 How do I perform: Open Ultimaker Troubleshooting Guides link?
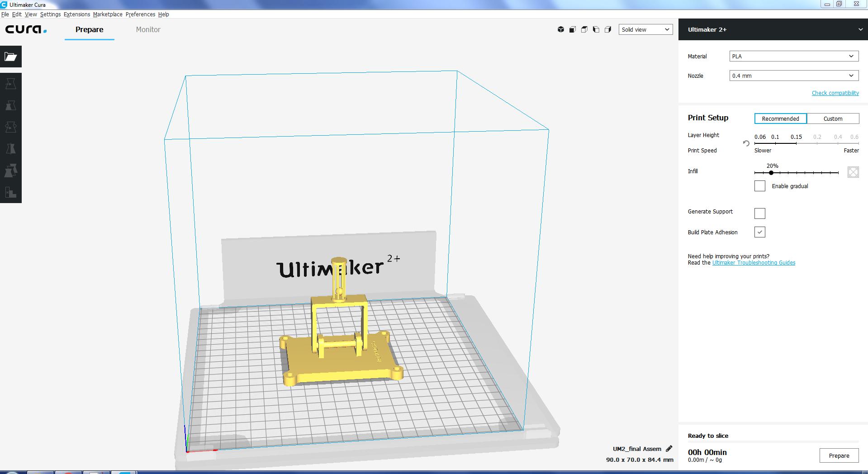click(754, 263)
